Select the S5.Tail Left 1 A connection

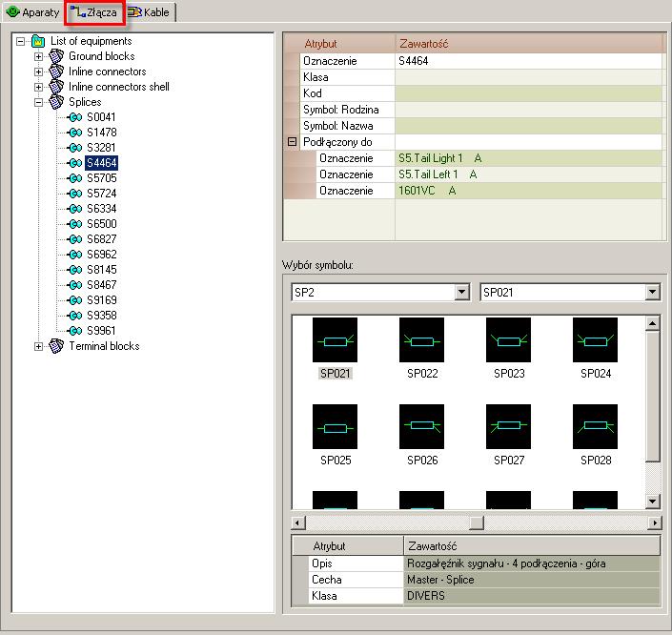pos(528,174)
